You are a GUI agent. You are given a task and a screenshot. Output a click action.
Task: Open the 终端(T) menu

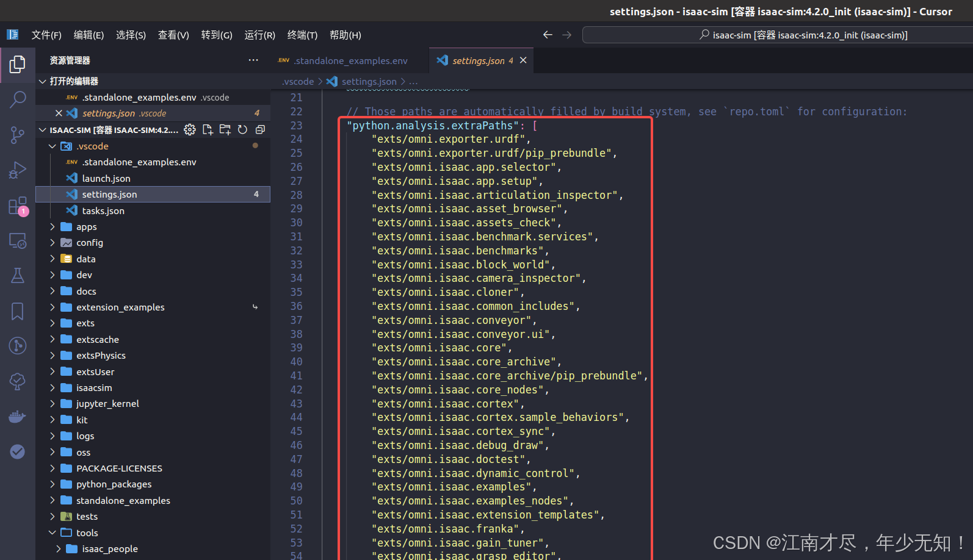coord(302,35)
